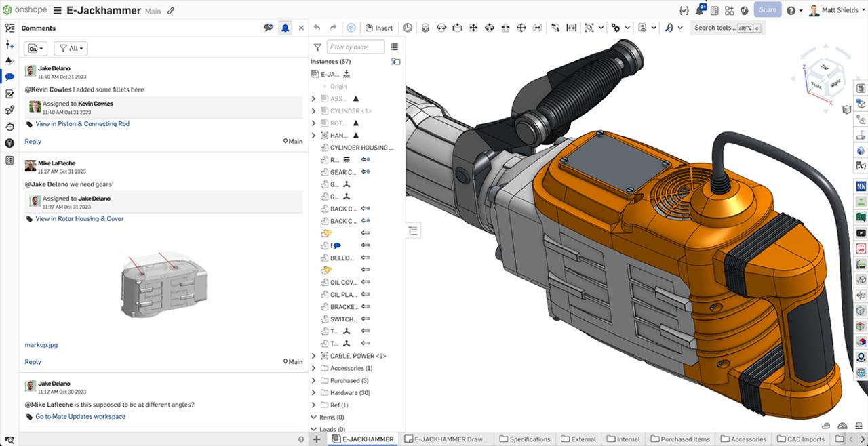Click the filter funnel icon above Instances
The image size is (868, 446).
point(317,47)
